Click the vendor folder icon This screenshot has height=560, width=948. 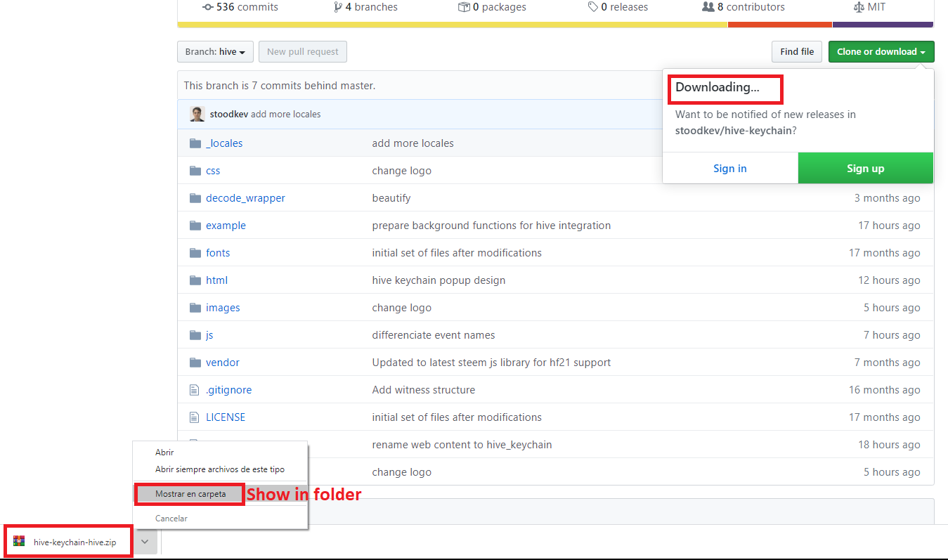tap(195, 363)
